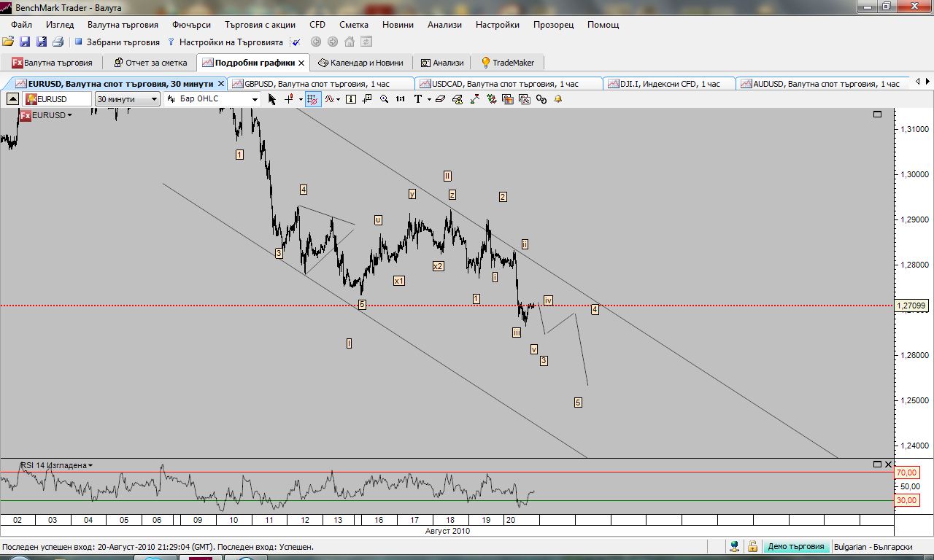The height and width of the screenshot is (560, 934).
Task: Collapse the toolbar with the up arrow button
Action: click(13, 99)
